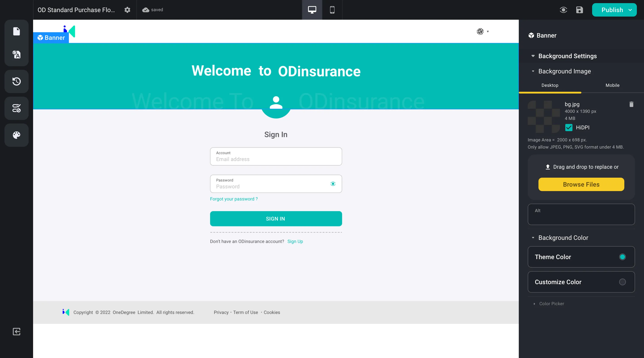Switch to mobile device preview

tap(332, 10)
